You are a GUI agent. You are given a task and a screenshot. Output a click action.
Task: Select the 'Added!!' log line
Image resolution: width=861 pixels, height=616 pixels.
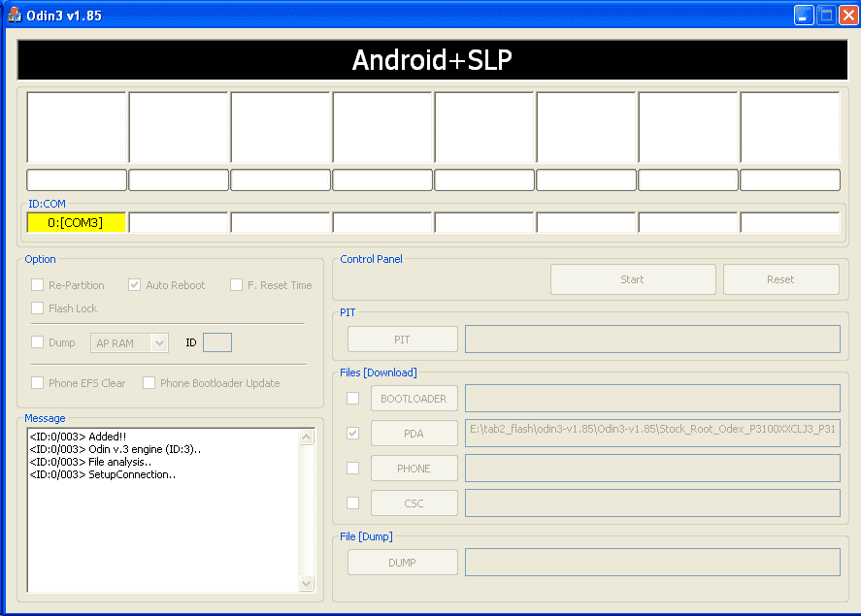point(78,437)
